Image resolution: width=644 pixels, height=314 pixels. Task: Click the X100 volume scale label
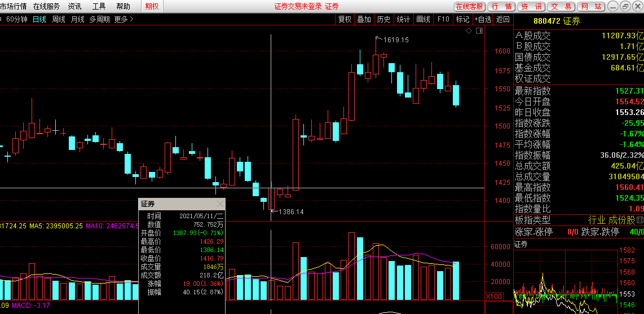[494, 297]
